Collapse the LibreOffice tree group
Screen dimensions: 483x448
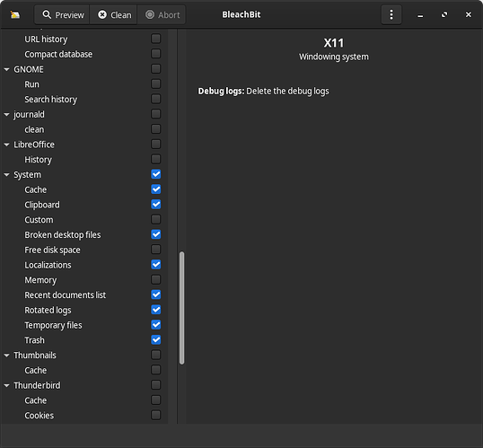coord(7,145)
